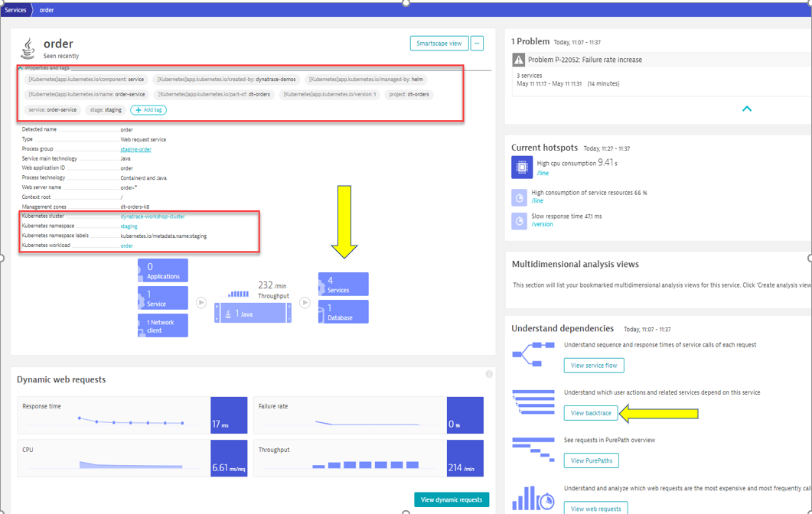This screenshot has height=514, width=812.
Task: Open the dynatrace-workshop-cluster link
Action: (x=152, y=216)
